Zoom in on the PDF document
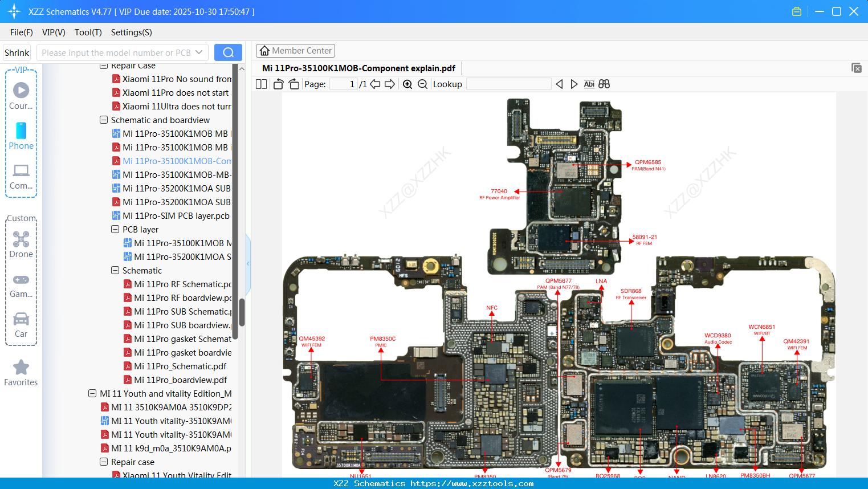The image size is (868, 489). 407,84
